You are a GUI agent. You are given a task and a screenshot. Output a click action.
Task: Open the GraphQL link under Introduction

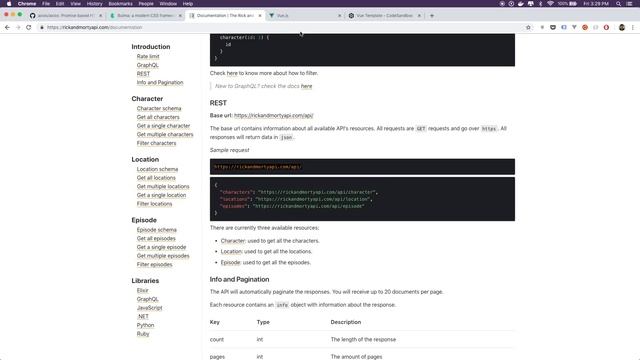tap(147, 65)
